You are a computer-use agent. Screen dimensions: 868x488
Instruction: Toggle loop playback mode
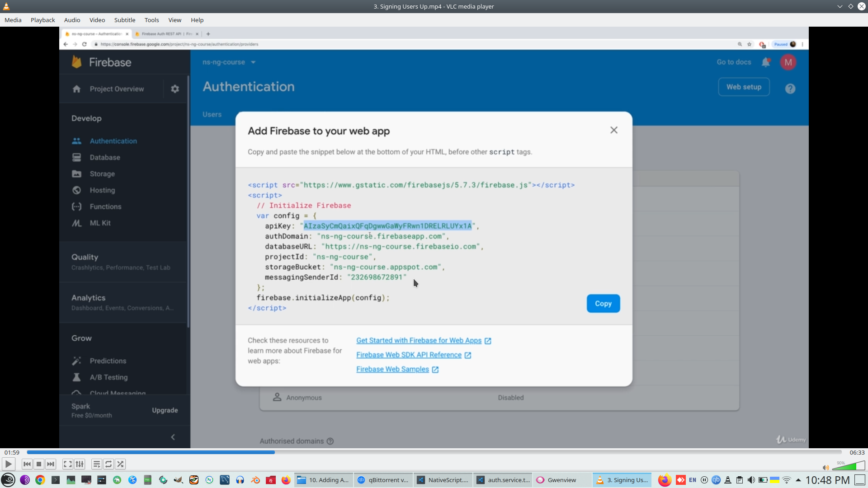(108, 464)
